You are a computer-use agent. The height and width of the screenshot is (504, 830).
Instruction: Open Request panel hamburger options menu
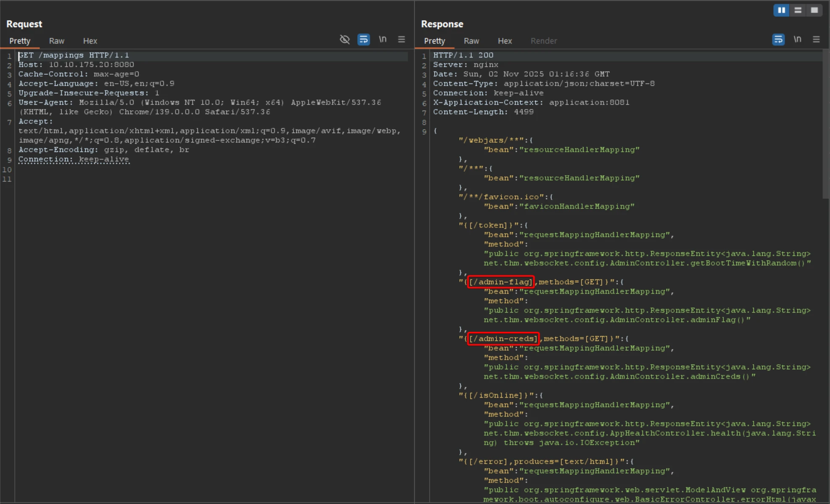point(401,39)
